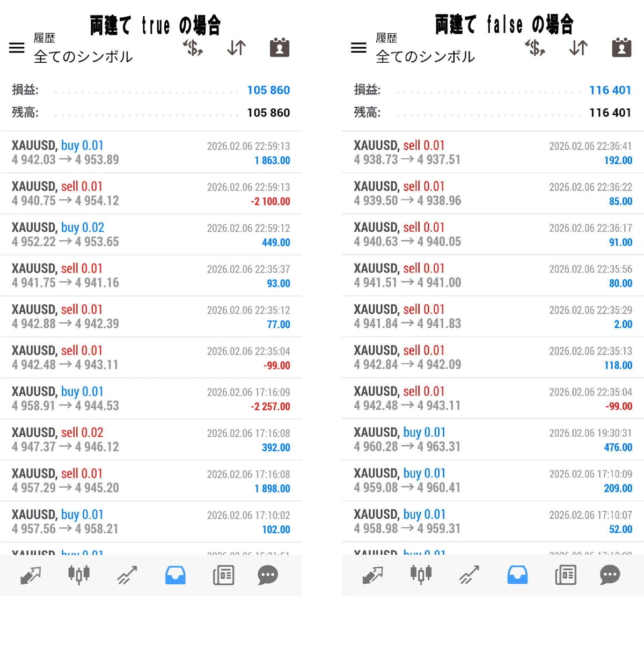Open hamburger menu in right history panel
Image resolution: width=644 pixels, height=654 pixels.
click(358, 48)
